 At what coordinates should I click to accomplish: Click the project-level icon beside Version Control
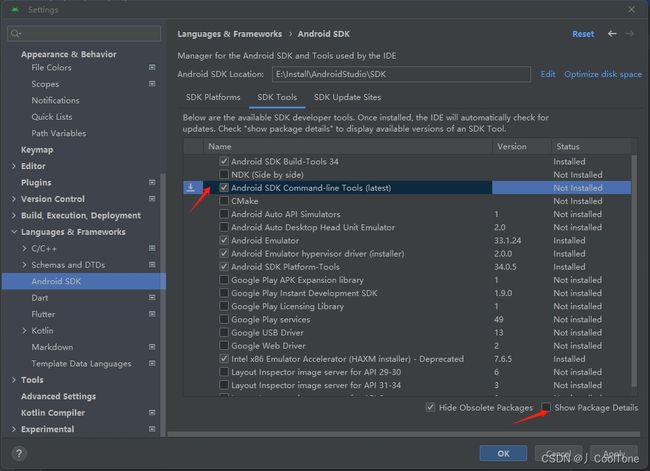point(152,199)
